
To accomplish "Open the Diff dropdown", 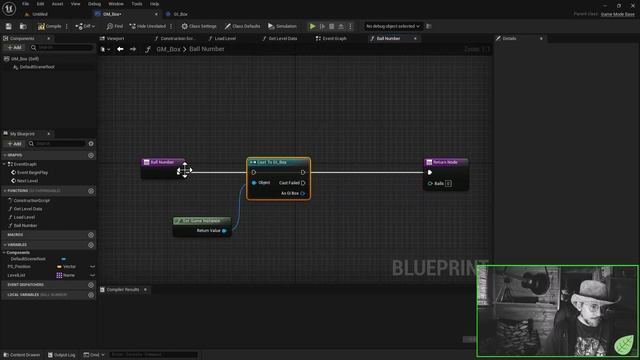I will click(x=85, y=26).
